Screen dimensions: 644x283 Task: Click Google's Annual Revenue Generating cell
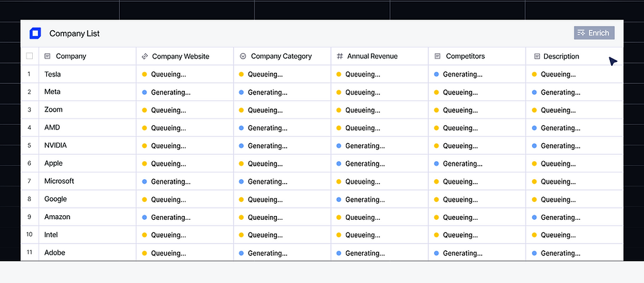[x=379, y=199]
